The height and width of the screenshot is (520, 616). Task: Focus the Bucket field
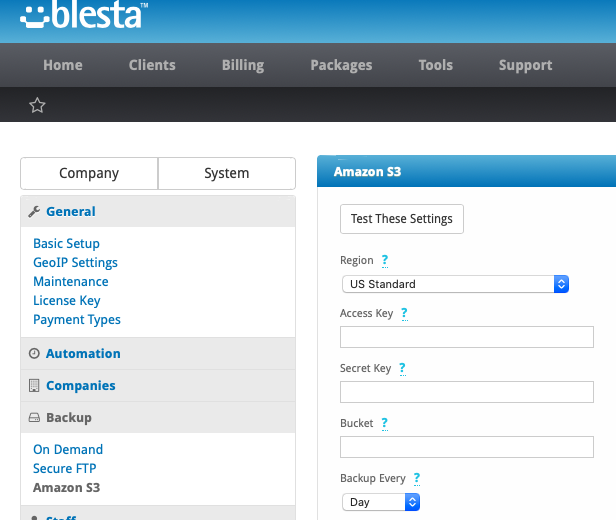[467, 447]
